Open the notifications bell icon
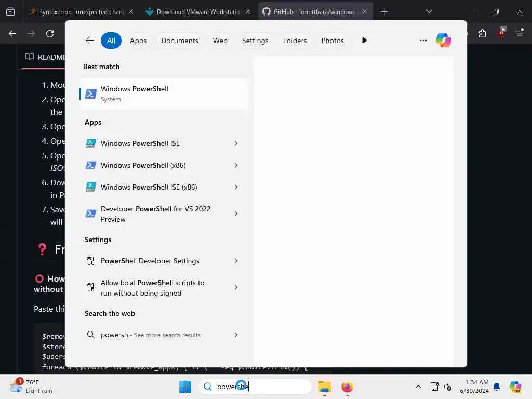Screen dimensions: 532x399 point(497,387)
